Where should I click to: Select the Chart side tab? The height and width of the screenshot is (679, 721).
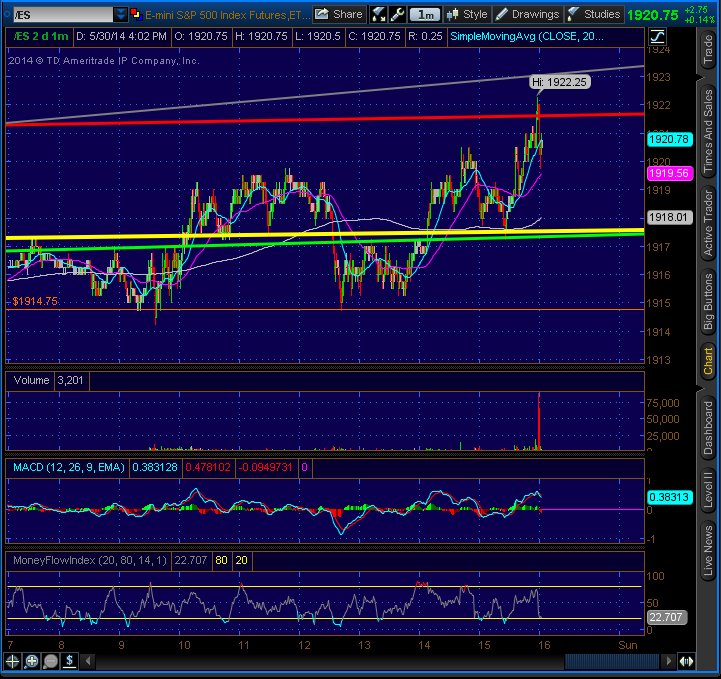tap(708, 361)
